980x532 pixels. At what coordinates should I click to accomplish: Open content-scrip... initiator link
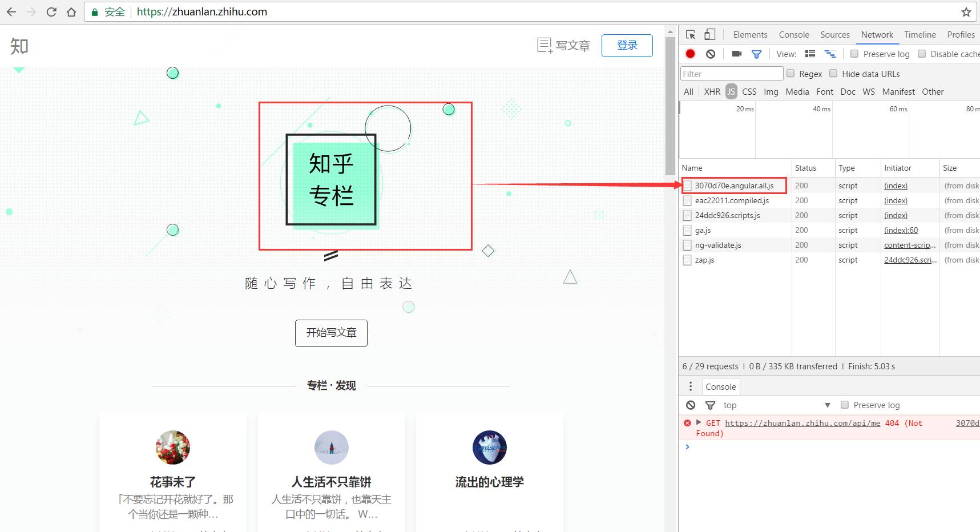tap(910, 245)
